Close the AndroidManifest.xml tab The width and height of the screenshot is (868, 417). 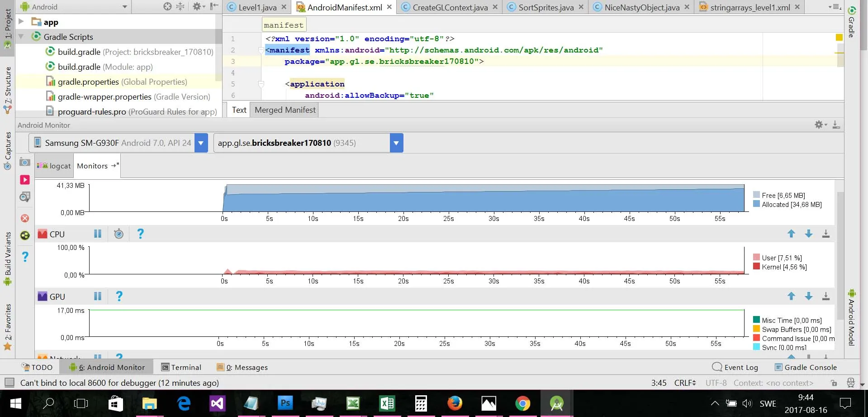389,7
